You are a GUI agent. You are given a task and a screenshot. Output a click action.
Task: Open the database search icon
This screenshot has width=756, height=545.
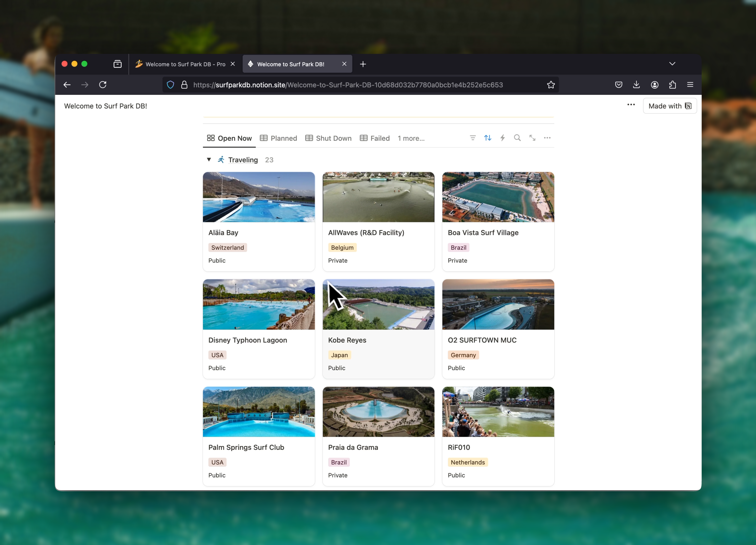pos(517,138)
